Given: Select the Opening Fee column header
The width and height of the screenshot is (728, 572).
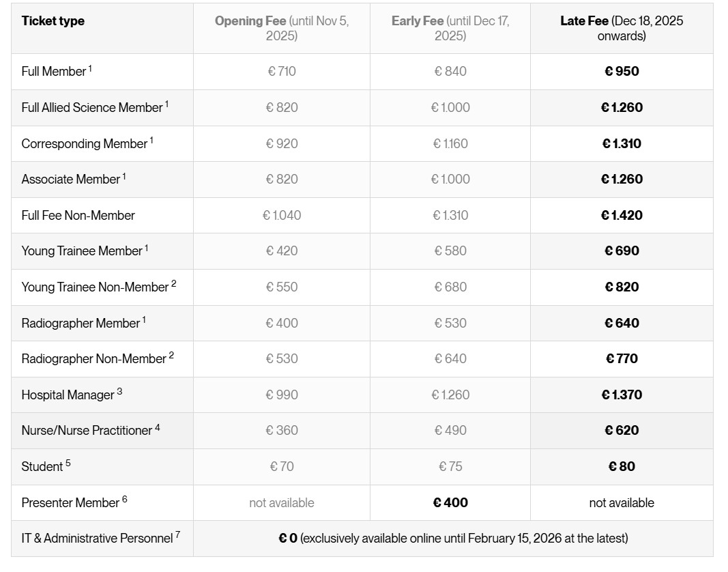Looking at the screenshot, I should point(282,28).
